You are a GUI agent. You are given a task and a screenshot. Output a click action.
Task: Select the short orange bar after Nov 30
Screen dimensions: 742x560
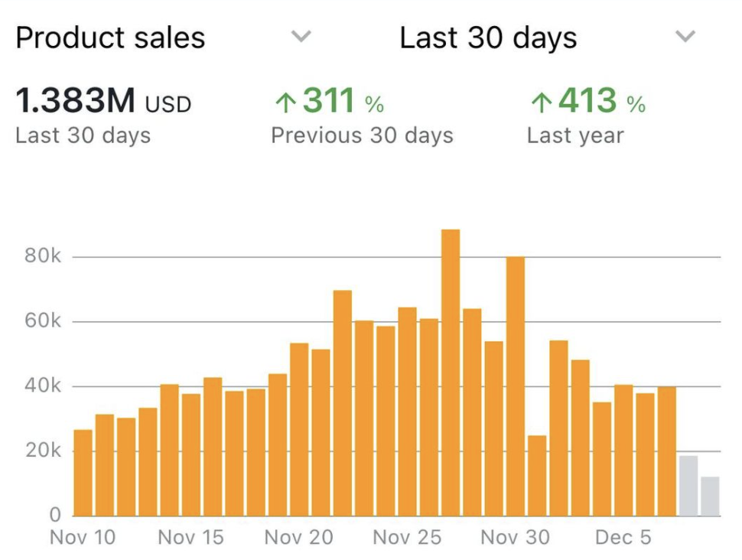click(538, 476)
